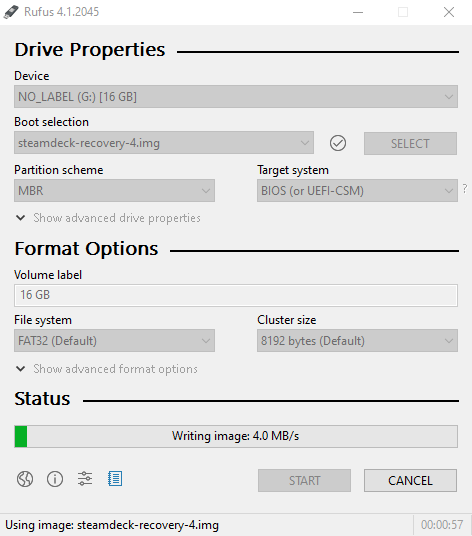Open the Partition scheme MBR dropdown
The image size is (472, 536).
tap(114, 191)
